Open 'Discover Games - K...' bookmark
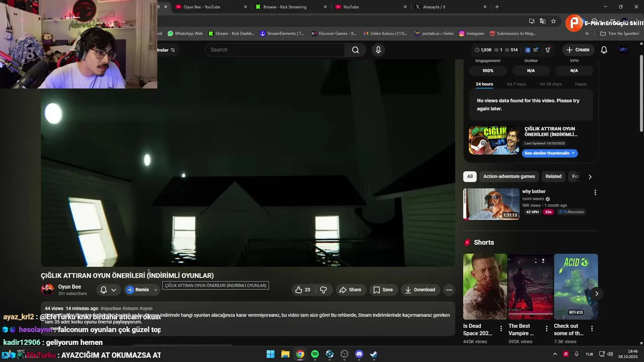Screen dimensions: 644x362 click(334, 34)
